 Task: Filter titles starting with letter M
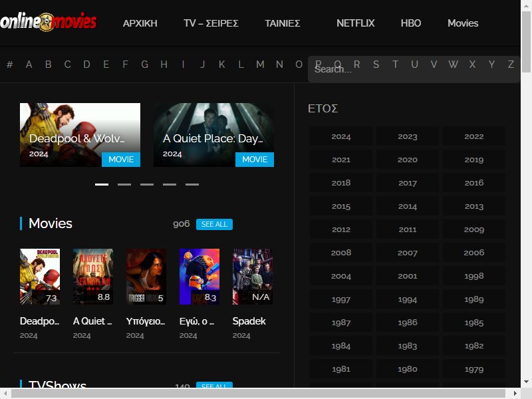pos(260,65)
